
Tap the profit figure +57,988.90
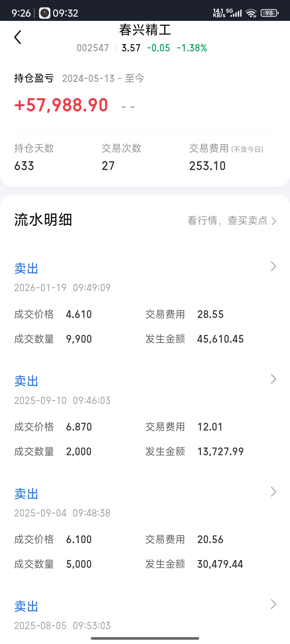(61, 105)
